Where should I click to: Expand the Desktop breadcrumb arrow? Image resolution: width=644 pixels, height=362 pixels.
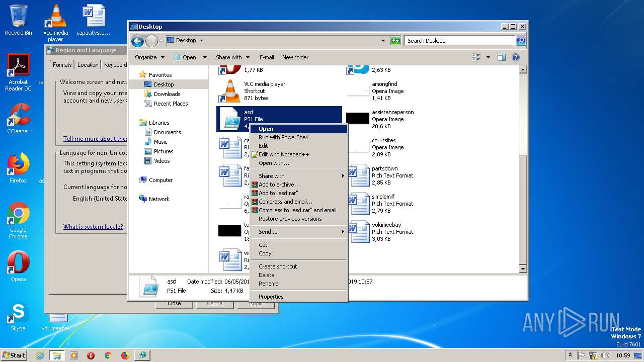pyautogui.click(x=202, y=40)
